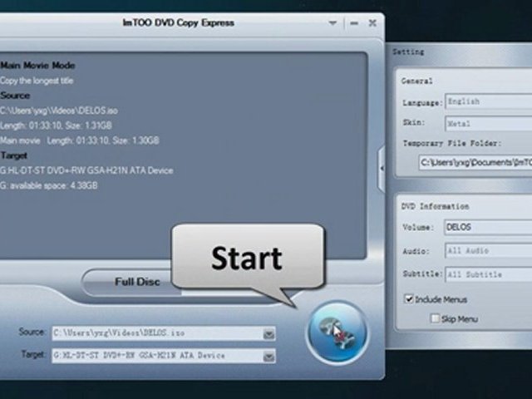This screenshot has width=532, height=399.
Task: Open the Subtitle selection box
Action: coord(487,273)
